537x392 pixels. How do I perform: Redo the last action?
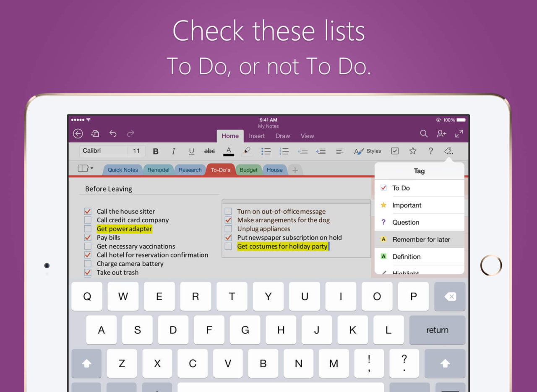[x=130, y=134]
